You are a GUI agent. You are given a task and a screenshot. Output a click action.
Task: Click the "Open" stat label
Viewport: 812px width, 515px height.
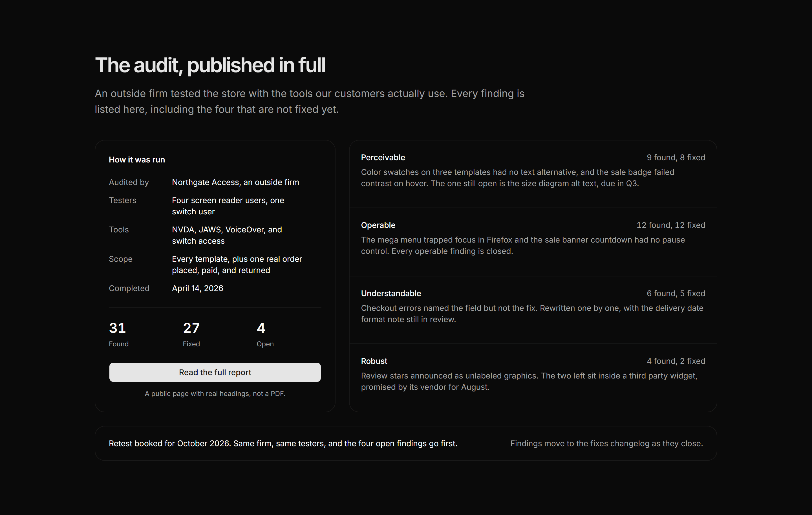click(265, 344)
